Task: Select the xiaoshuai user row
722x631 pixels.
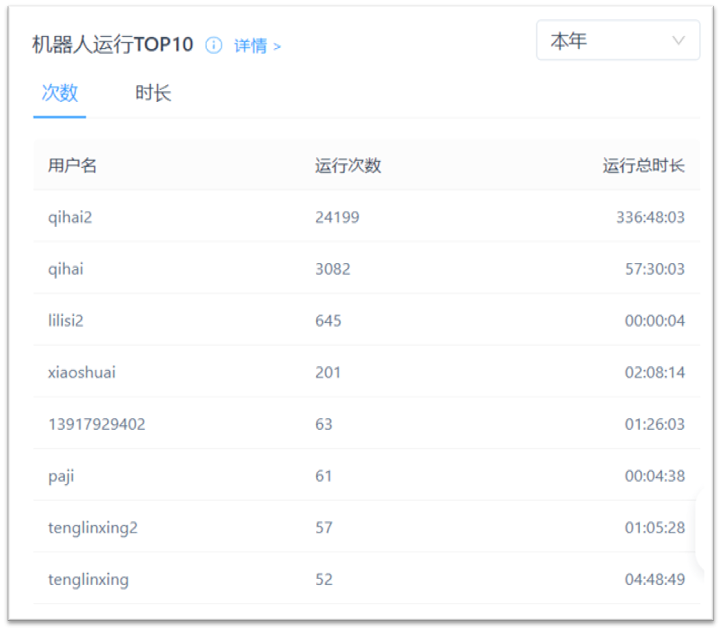Action: [x=82, y=373]
